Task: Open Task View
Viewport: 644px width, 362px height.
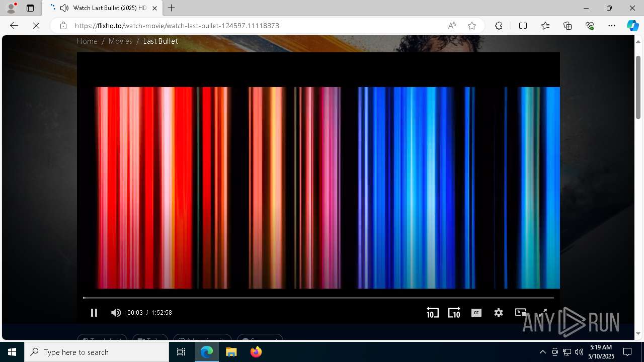Action: 181,352
